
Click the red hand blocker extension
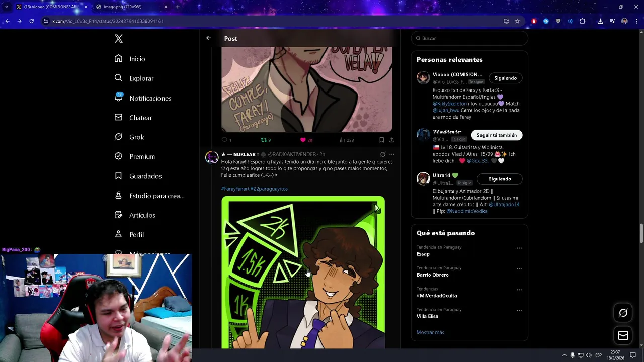(x=534, y=21)
